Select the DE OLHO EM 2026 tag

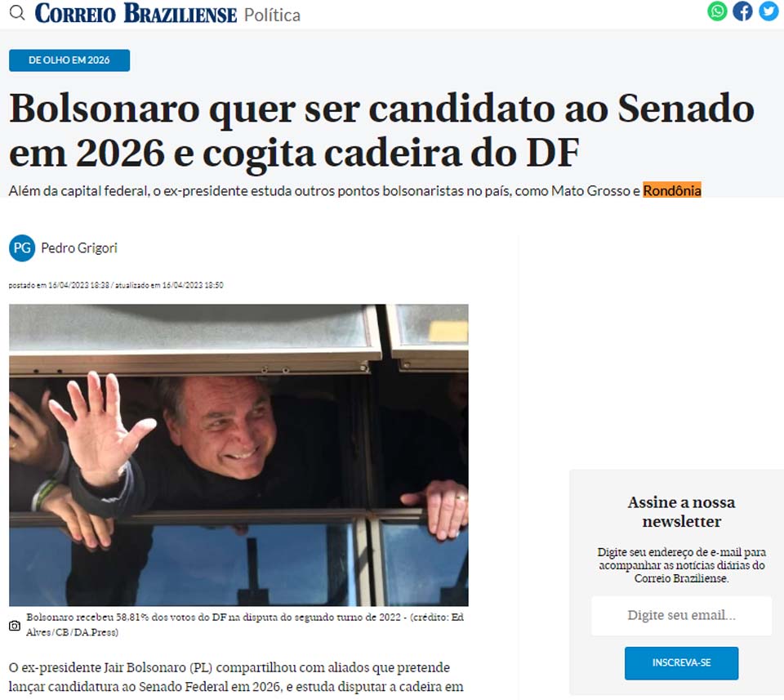tap(69, 60)
